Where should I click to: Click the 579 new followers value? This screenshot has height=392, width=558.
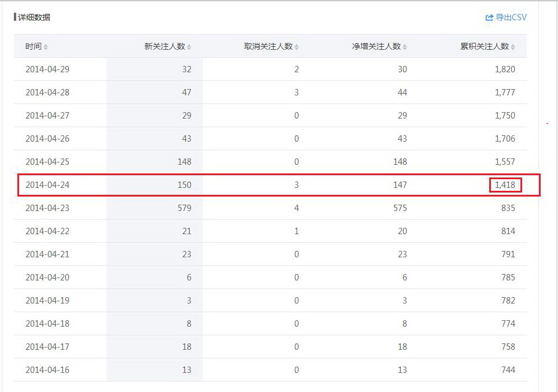[x=184, y=208]
